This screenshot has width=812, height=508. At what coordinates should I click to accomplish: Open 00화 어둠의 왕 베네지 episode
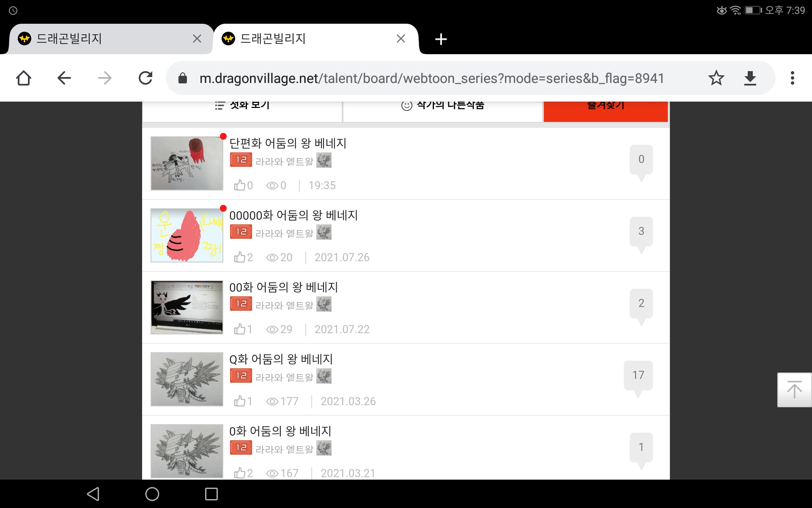(283, 287)
